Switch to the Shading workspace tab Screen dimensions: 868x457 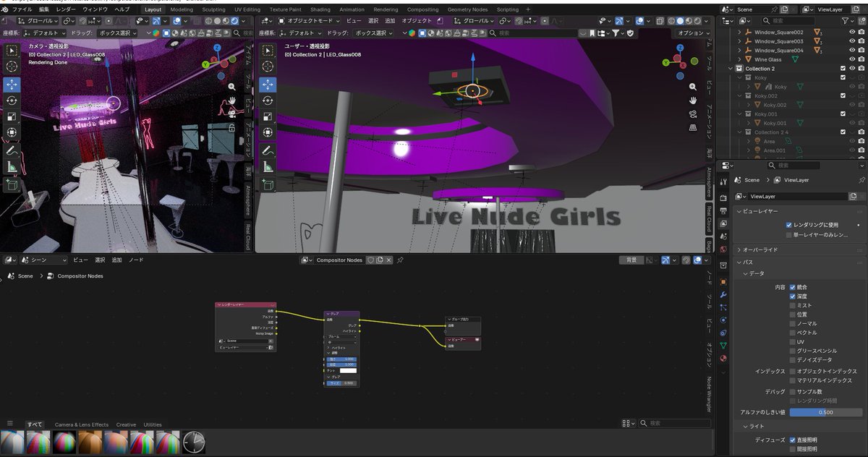[x=320, y=9]
